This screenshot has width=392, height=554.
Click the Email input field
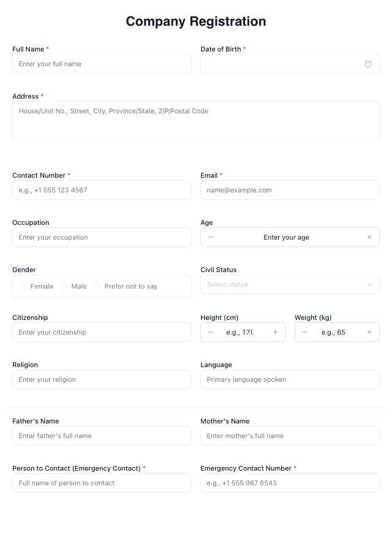290,190
